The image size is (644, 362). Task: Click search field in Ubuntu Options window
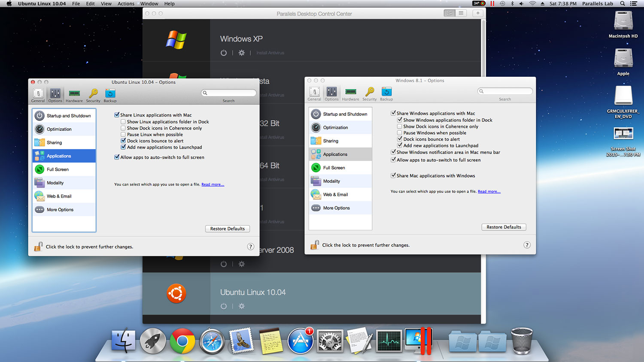tap(229, 93)
